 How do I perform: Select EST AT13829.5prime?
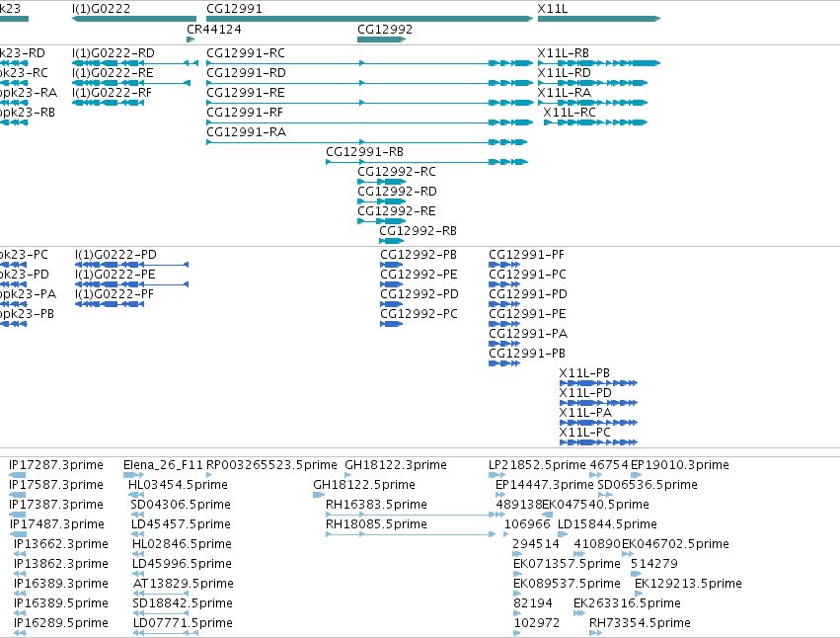(x=161, y=594)
